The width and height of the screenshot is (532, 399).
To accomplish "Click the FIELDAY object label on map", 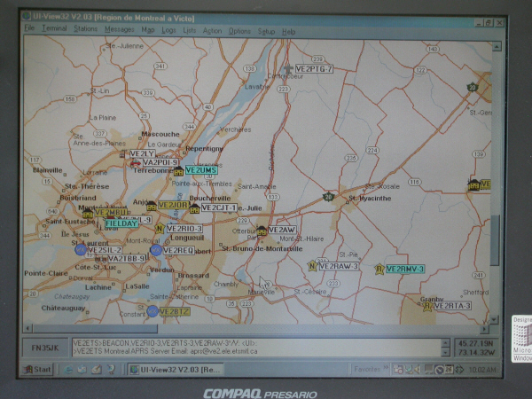I will click(121, 223).
